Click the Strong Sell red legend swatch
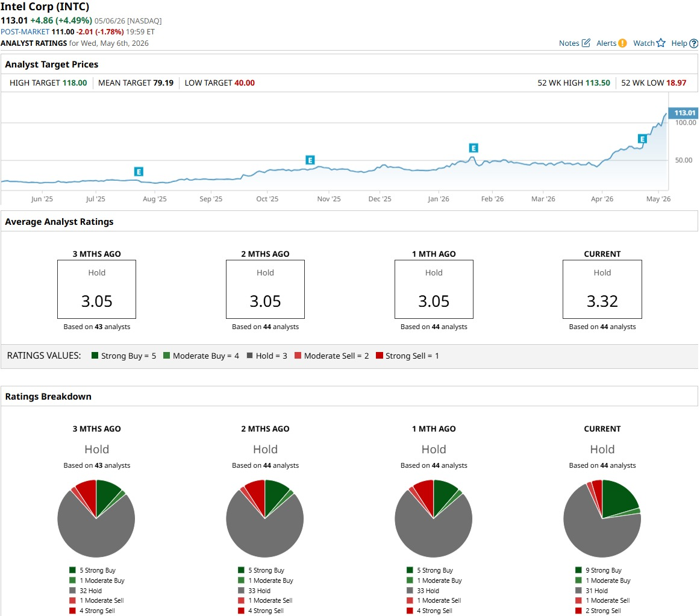 [x=380, y=356]
